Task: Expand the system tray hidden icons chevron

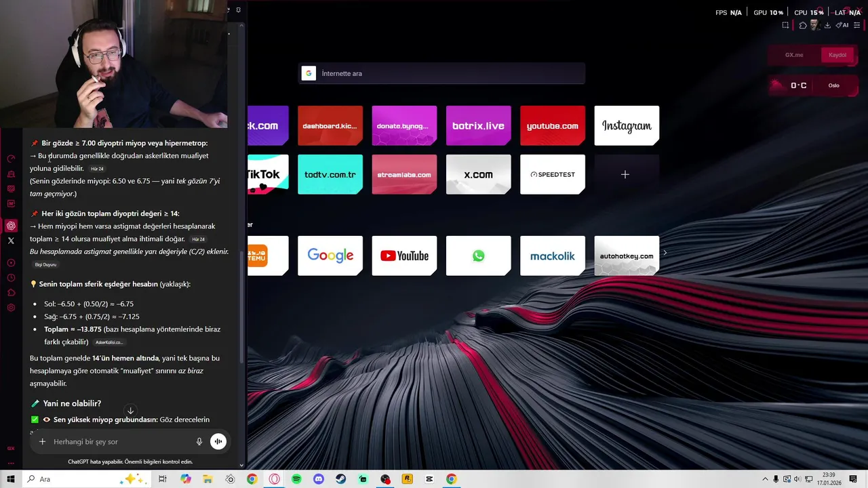Action: [x=765, y=479]
